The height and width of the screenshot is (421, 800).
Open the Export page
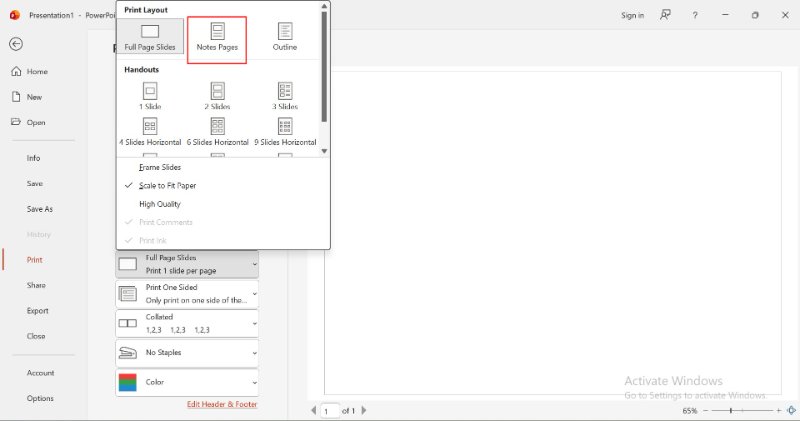[38, 311]
